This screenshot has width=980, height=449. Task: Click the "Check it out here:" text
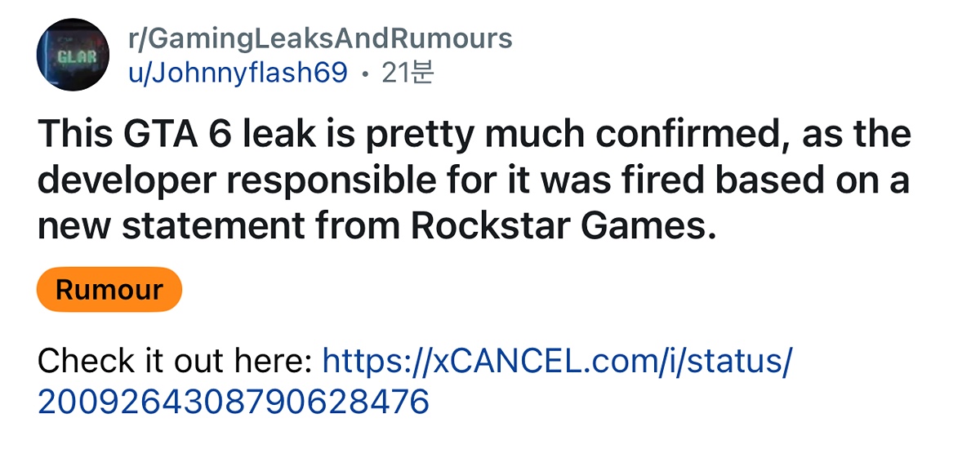click(x=175, y=360)
